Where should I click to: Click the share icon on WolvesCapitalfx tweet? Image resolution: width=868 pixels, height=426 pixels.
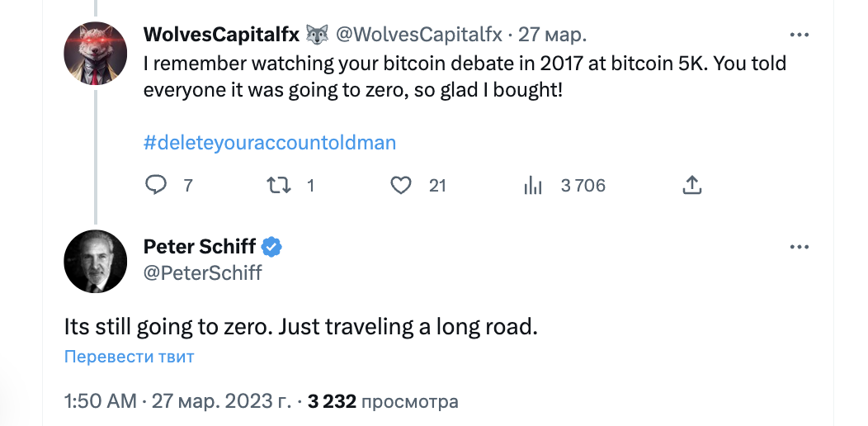click(691, 186)
